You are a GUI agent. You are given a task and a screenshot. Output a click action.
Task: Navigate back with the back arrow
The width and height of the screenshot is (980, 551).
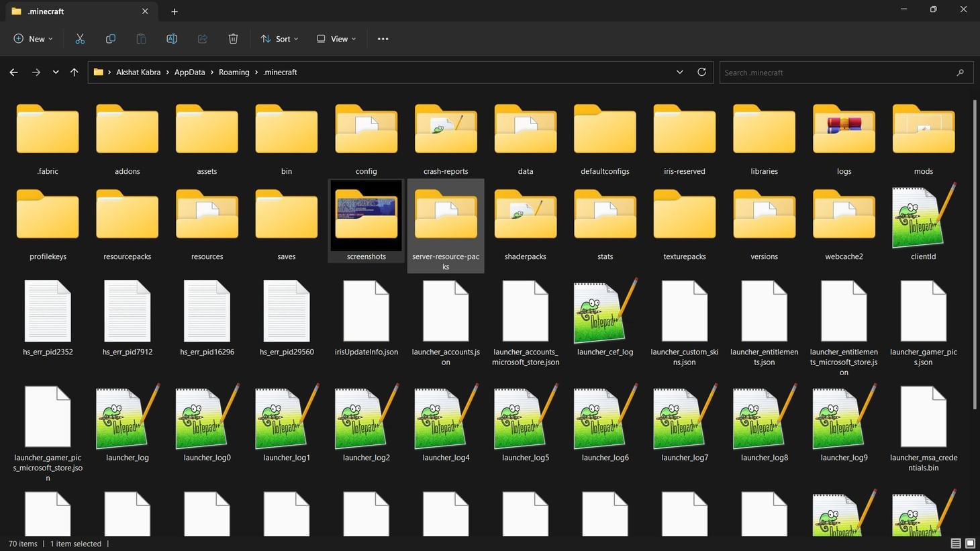13,72
